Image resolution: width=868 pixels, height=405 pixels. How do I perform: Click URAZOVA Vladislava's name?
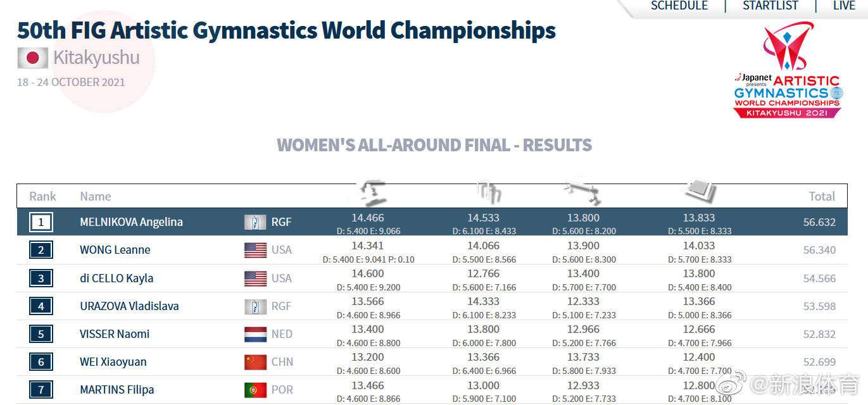[x=129, y=306]
